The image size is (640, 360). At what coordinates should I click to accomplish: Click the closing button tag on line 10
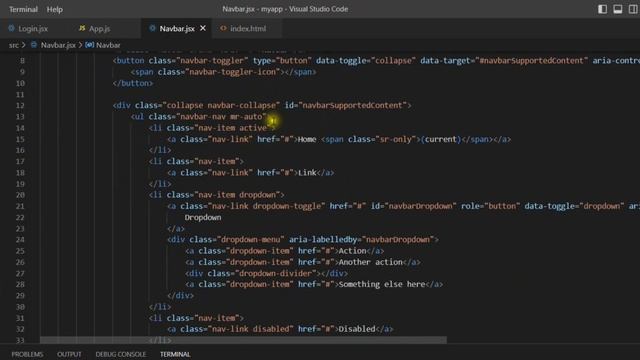tap(133, 83)
